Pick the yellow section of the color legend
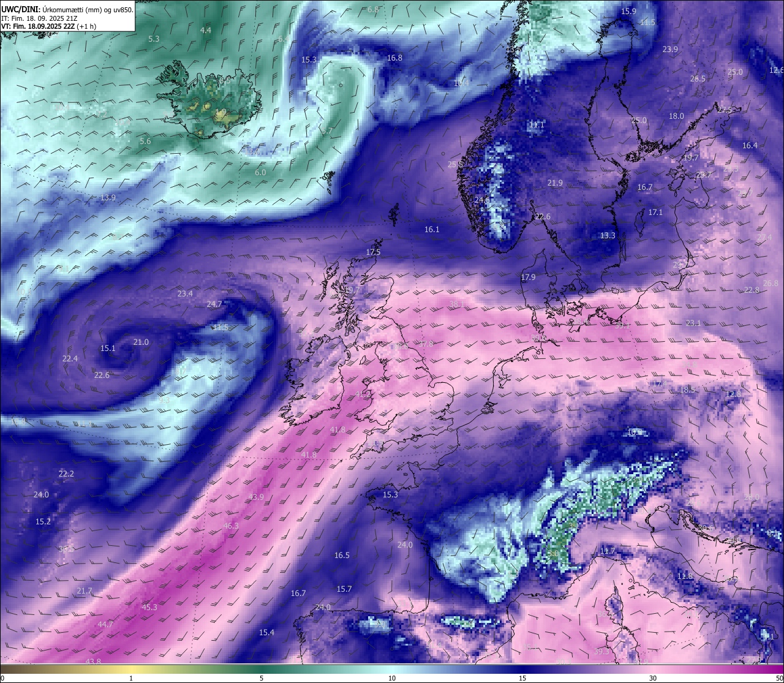 pos(131,669)
